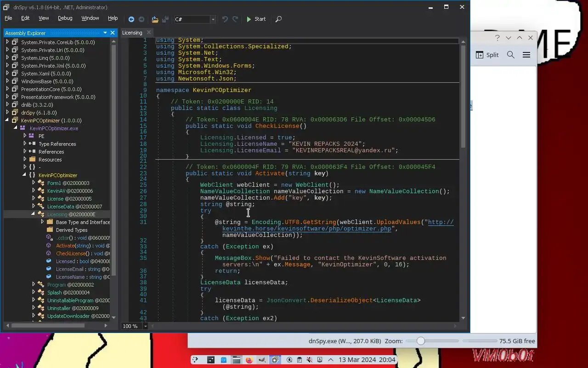
Task: Close the Licensing tab
Action: coord(148,33)
